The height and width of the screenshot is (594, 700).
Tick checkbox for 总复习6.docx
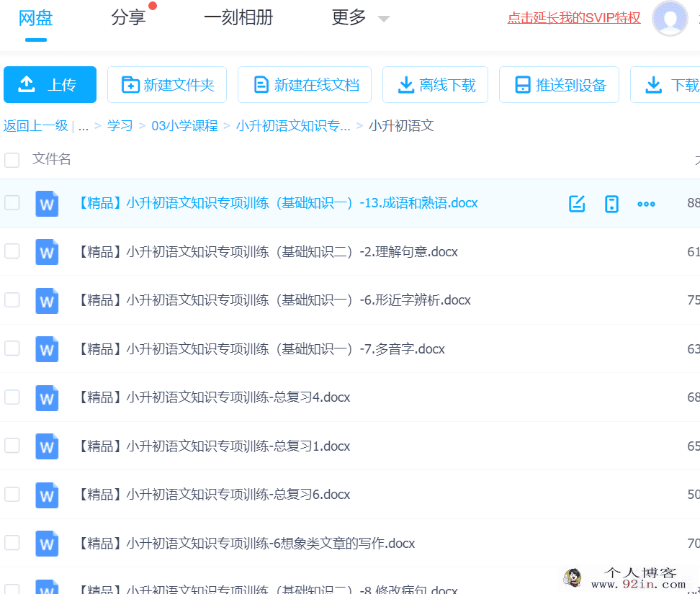12,494
